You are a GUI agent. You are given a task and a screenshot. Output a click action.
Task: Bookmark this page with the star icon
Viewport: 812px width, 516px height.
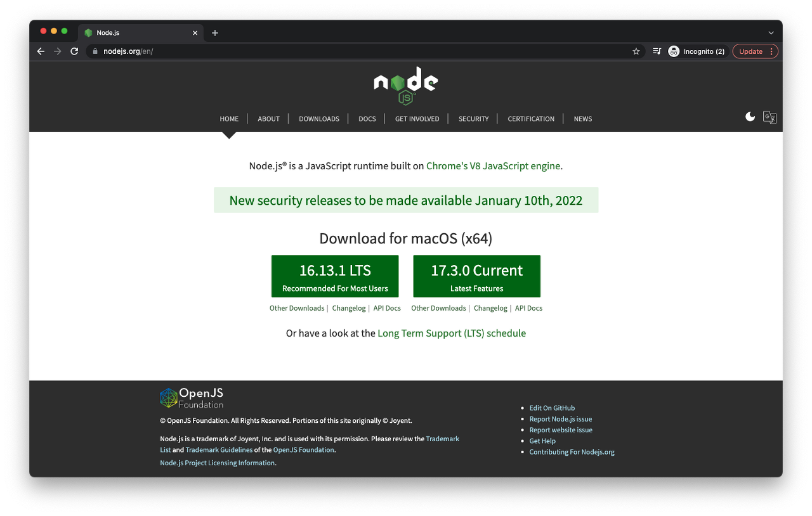[x=636, y=51]
